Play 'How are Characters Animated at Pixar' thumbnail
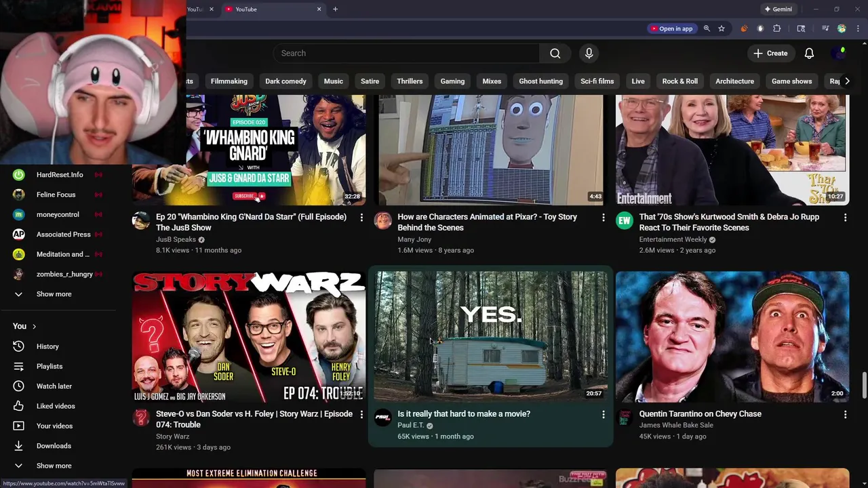 pyautogui.click(x=491, y=150)
